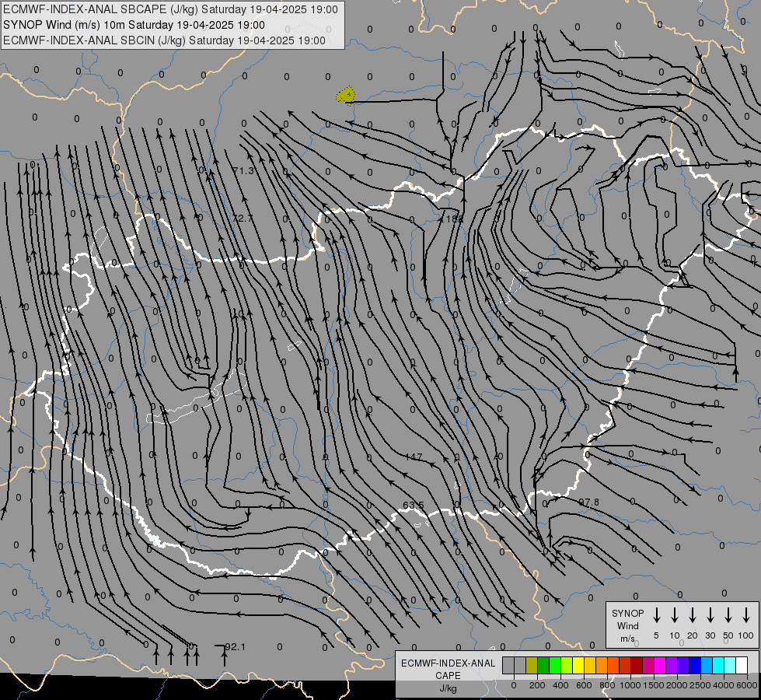The image size is (761, 700).
Task: Click the SBCIN title line
Action: (164, 40)
